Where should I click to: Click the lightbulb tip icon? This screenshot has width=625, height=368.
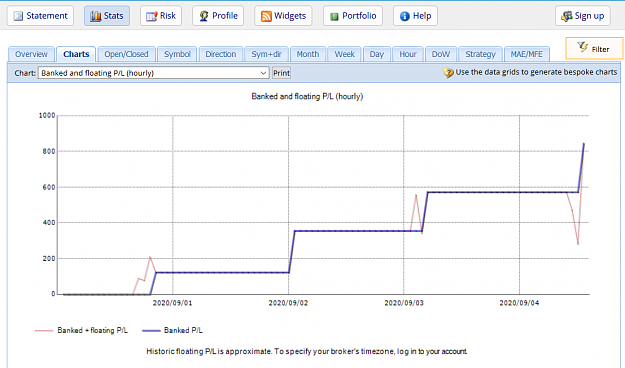[x=448, y=73]
